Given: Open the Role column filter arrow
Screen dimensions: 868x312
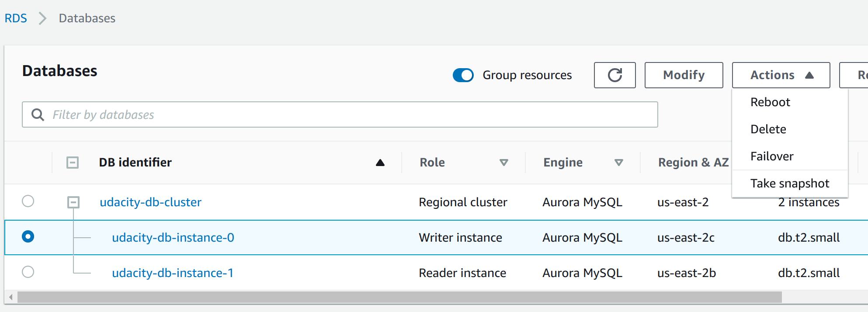Looking at the screenshot, I should tap(503, 163).
